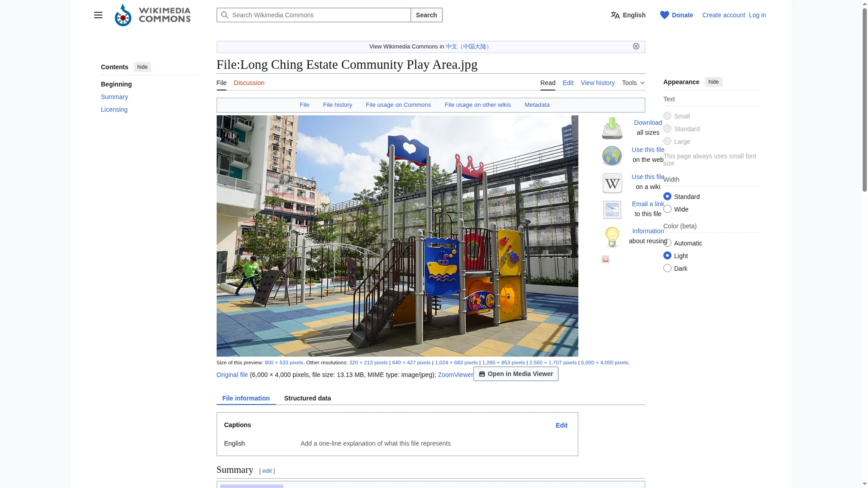Viewport: 868px width, 488px height.
Task: Dismiss the language suggestion banner
Action: coord(636,47)
